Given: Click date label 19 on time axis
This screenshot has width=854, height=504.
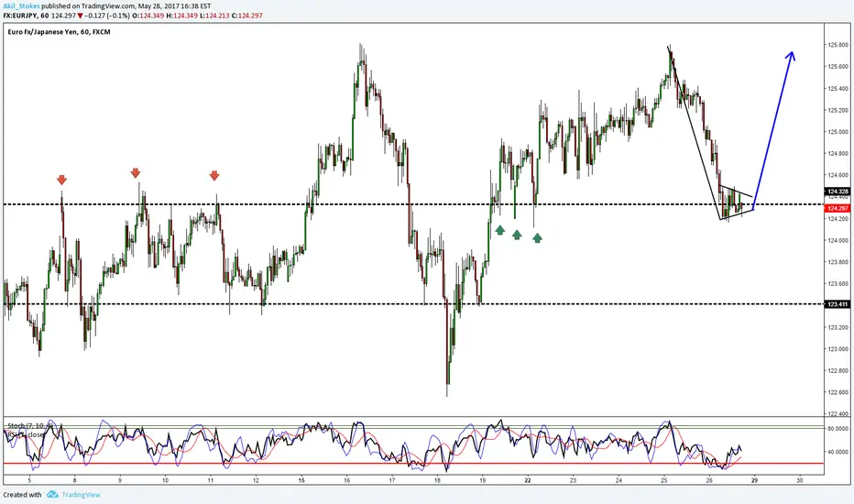Looking at the screenshot, I should pos(483,480).
